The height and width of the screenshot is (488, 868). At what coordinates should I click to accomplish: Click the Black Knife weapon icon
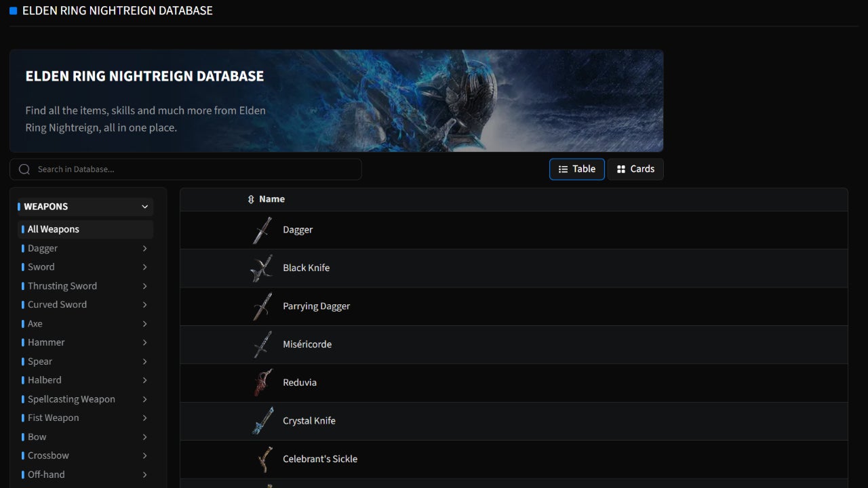coord(262,268)
